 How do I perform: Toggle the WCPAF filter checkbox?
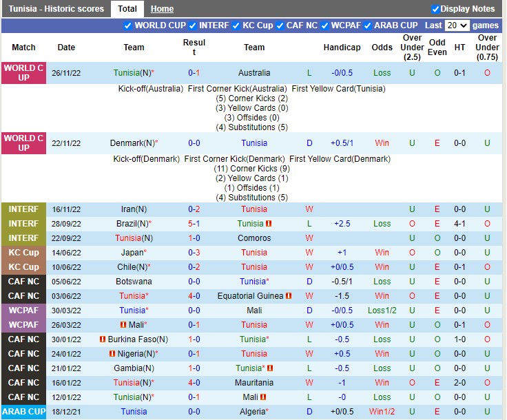tap(324, 25)
